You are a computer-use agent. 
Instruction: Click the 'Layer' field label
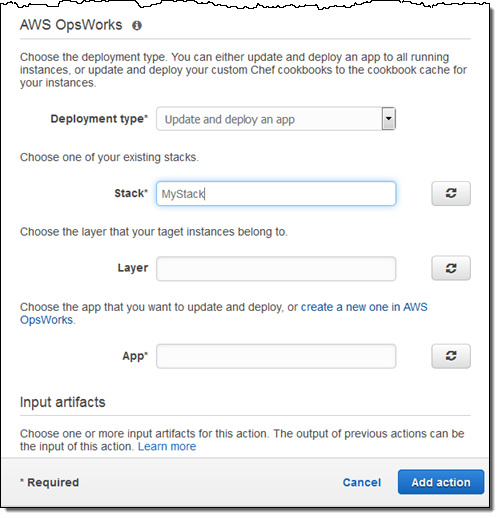tap(133, 268)
